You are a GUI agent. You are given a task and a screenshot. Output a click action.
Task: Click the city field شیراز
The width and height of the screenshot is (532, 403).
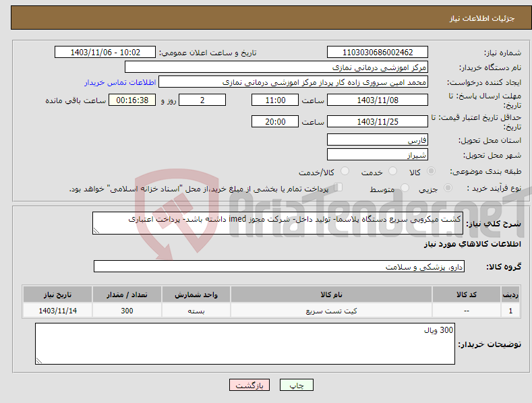(378, 155)
